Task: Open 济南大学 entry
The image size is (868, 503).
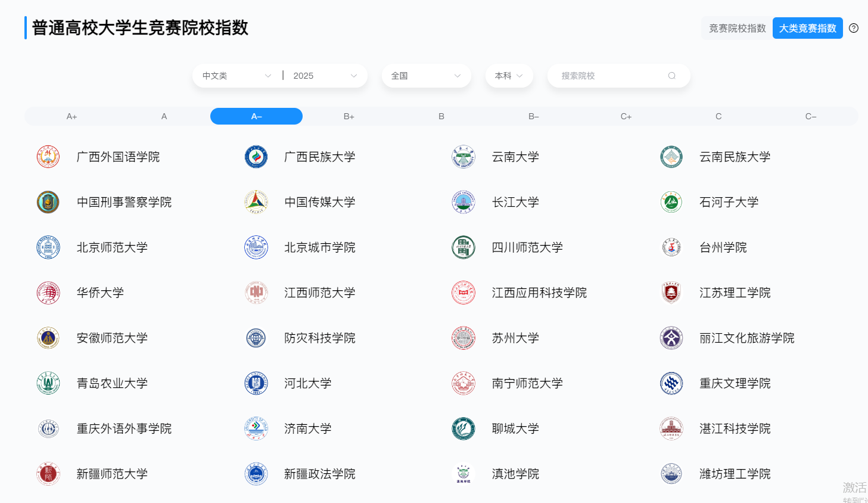Action: click(308, 429)
